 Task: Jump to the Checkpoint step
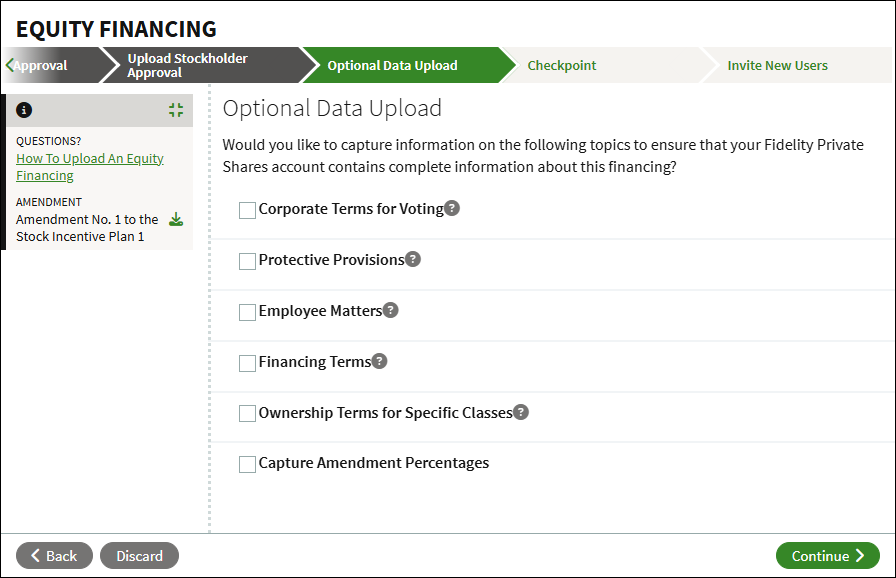tap(562, 65)
